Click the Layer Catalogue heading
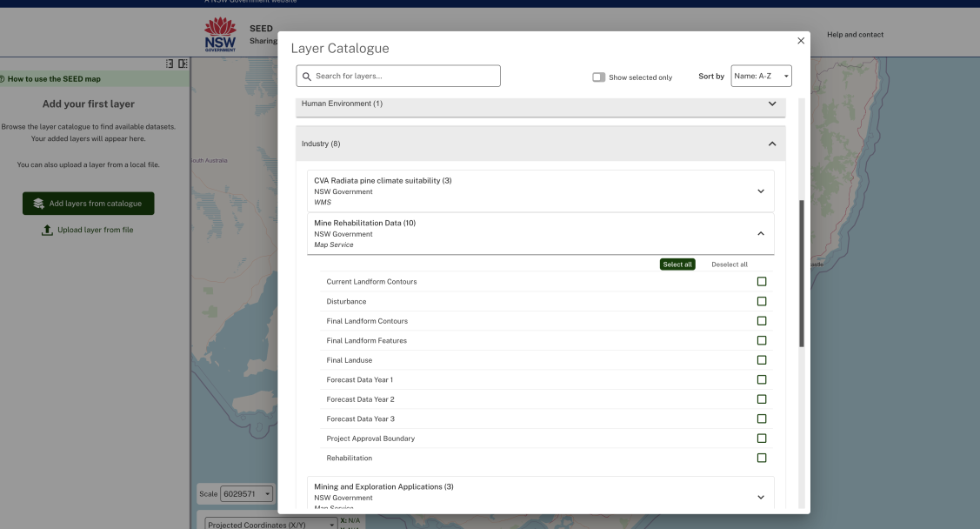 tap(340, 48)
